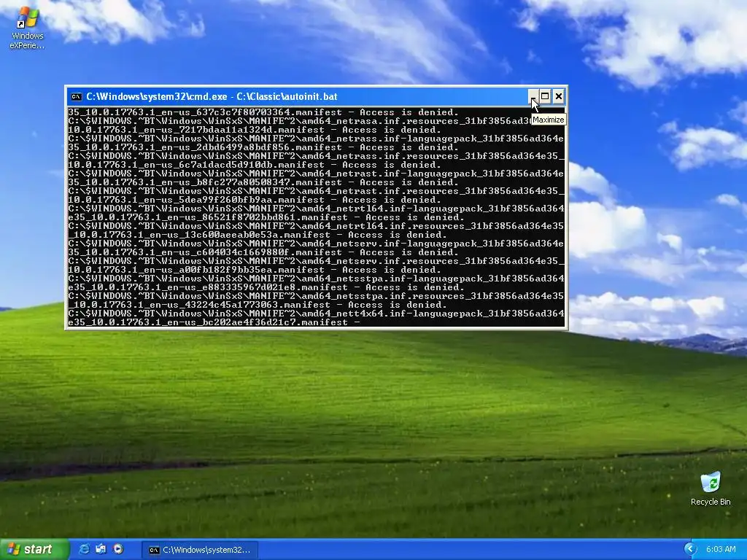Select the Recycle Bin desktop icon

click(711, 489)
